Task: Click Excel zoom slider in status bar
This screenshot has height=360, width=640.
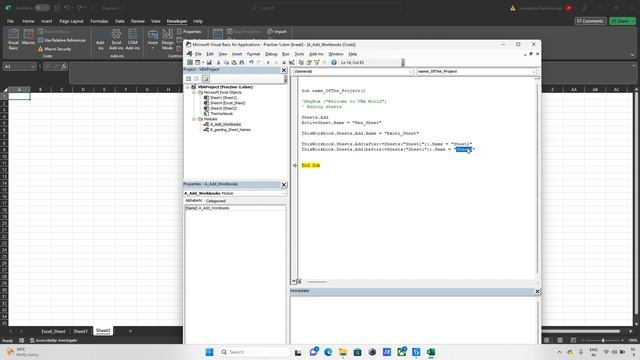Action: tap(603, 340)
